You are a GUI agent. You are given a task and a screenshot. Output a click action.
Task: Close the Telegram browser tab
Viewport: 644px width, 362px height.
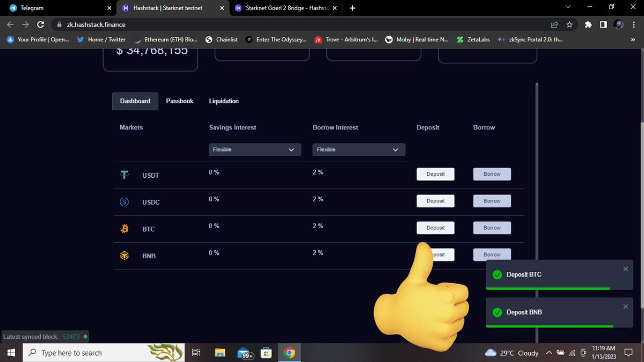pyautogui.click(x=109, y=8)
